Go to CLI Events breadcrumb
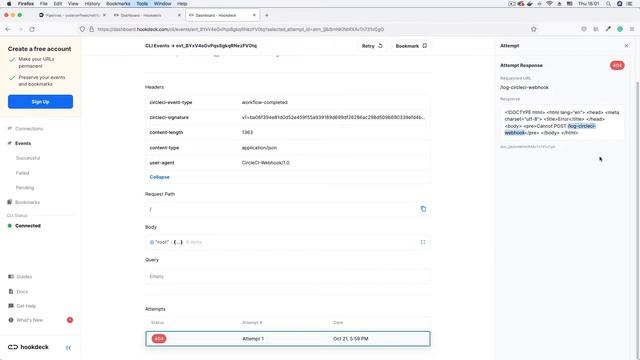The width and height of the screenshot is (640, 360). coord(157,46)
